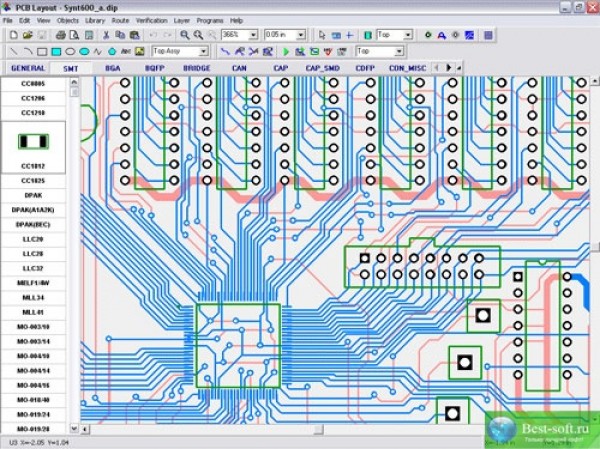This screenshot has width=600, height=449.
Task: Select the MO-019/24 pattern in list
Action: (x=33, y=415)
